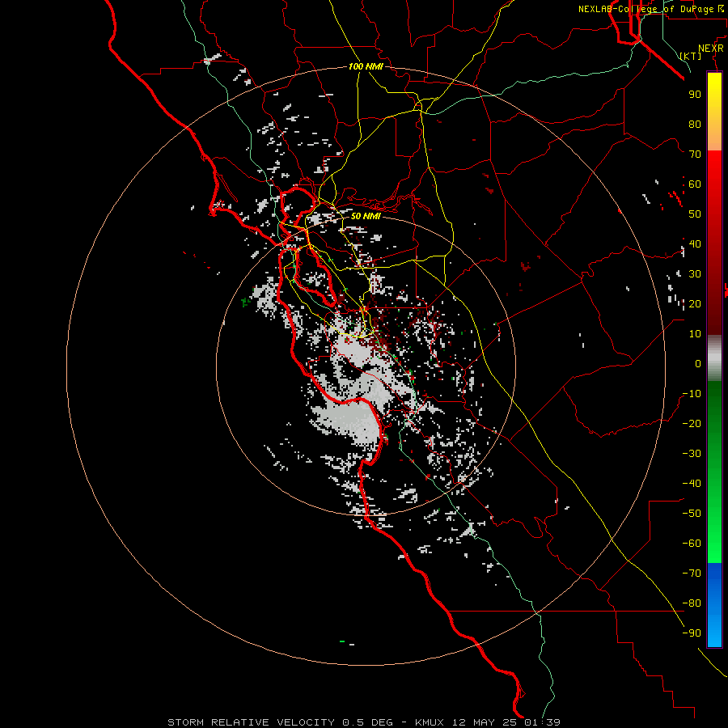Select the dark green -20 kt band on the scale
The image size is (728, 728).
(x=714, y=423)
